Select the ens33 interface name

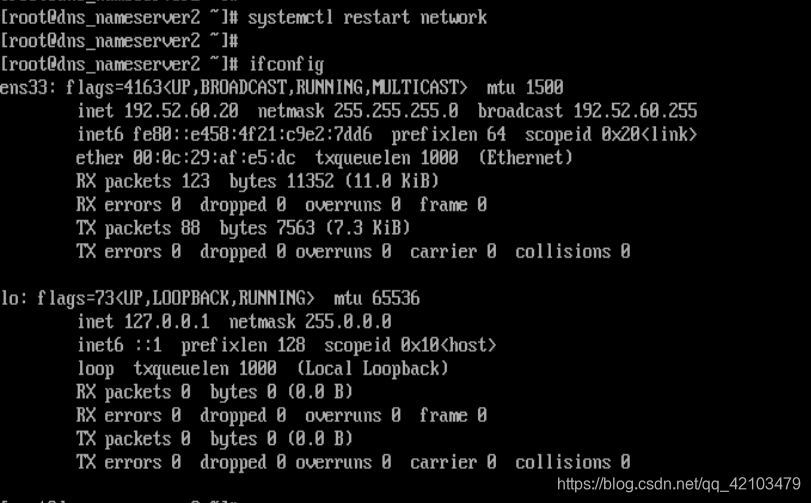[24, 87]
